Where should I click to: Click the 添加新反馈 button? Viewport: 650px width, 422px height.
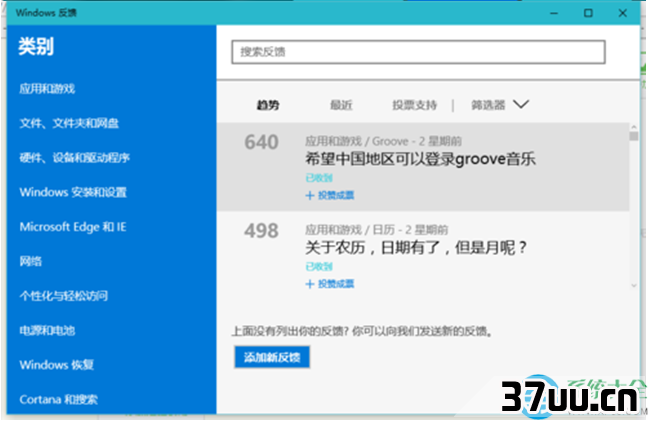pyautogui.click(x=272, y=357)
